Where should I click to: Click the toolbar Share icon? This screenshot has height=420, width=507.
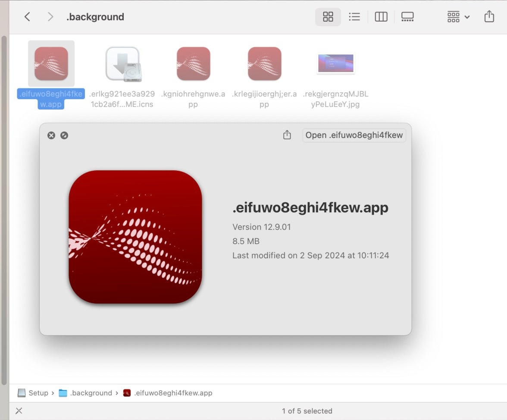click(489, 17)
